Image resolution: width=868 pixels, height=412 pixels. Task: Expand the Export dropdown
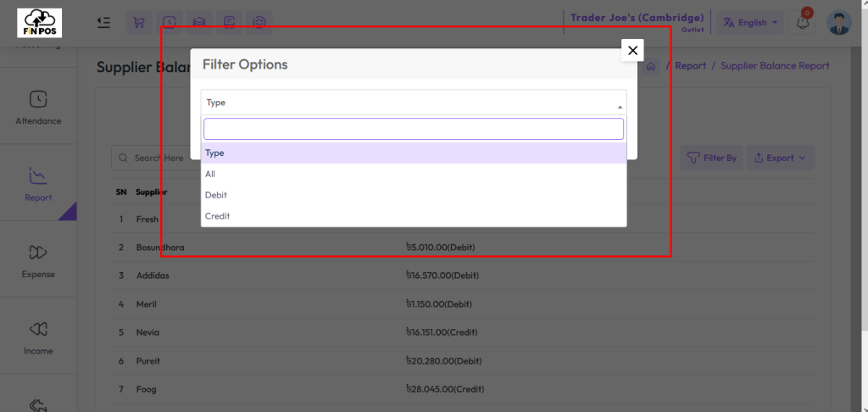point(780,158)
